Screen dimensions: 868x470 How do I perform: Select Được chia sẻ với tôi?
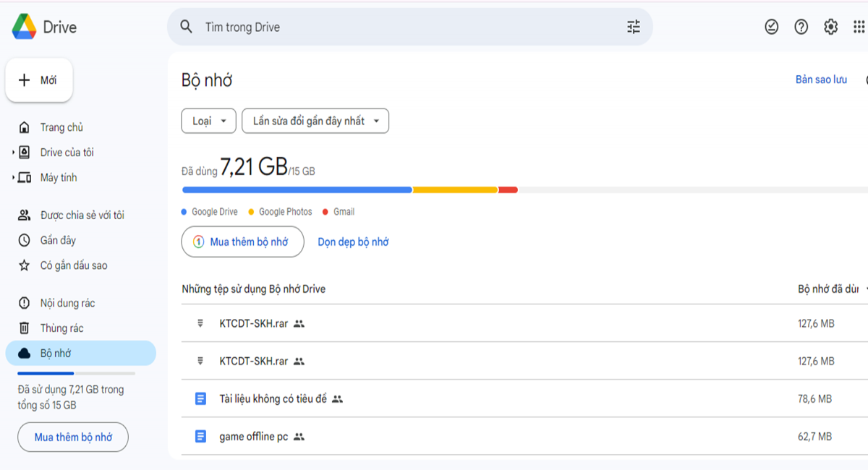[x=81, y=215]
